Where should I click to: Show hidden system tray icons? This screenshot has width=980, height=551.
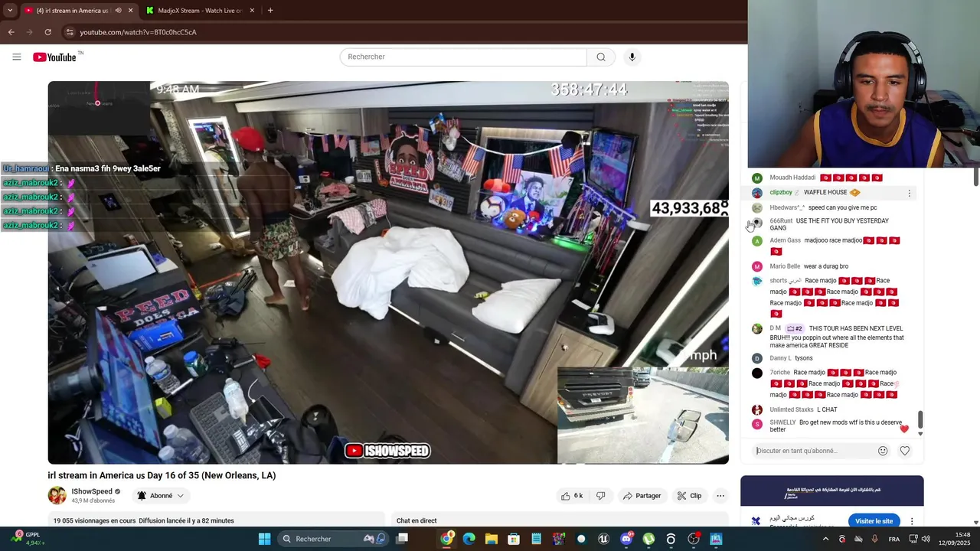[825, 539]
